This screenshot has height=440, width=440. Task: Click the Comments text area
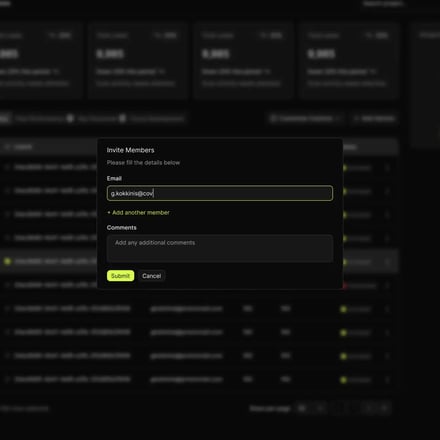tap(220, 249)
